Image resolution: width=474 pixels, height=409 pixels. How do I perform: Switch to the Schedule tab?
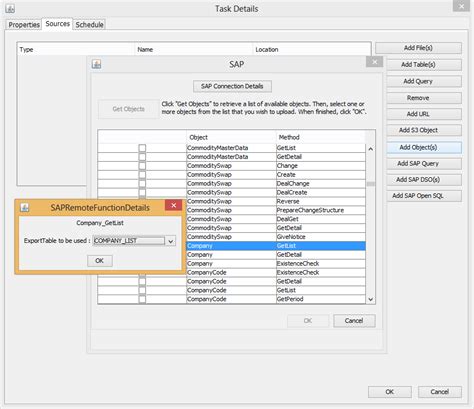[89, 25]
